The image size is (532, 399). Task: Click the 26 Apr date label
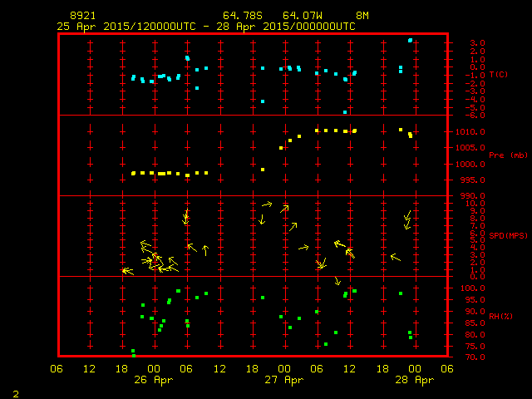coord(155,379)
